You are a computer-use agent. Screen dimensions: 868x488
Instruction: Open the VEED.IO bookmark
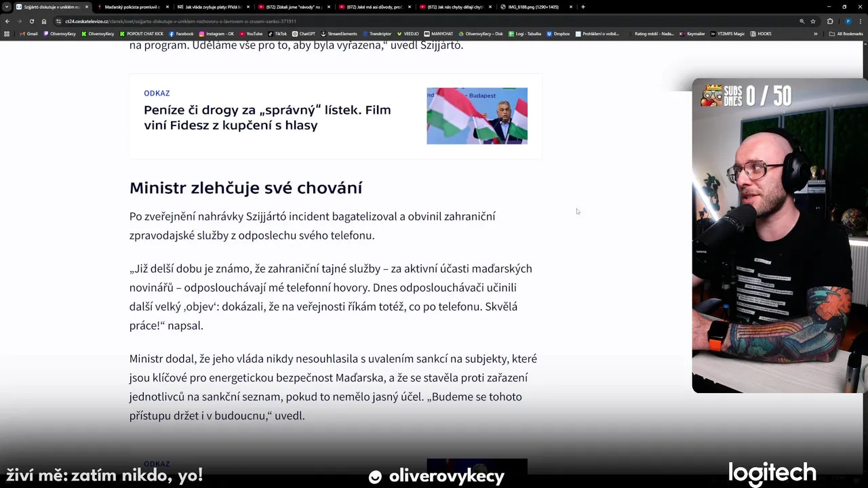pyautogui.click(x=408, y=33)
